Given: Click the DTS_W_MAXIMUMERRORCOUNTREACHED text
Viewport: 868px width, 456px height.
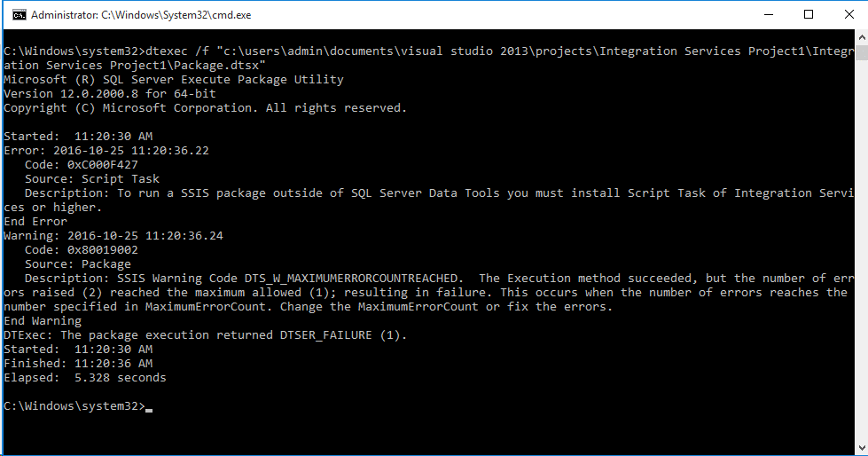Looking at the screenshot, I should point(351,279).
